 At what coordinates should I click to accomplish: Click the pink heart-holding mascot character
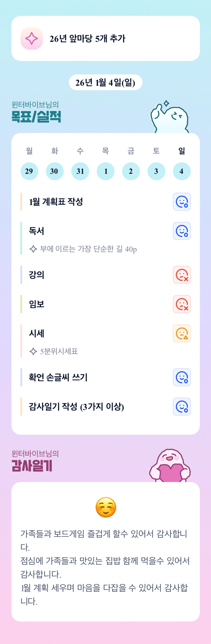[x=170, y=466]
